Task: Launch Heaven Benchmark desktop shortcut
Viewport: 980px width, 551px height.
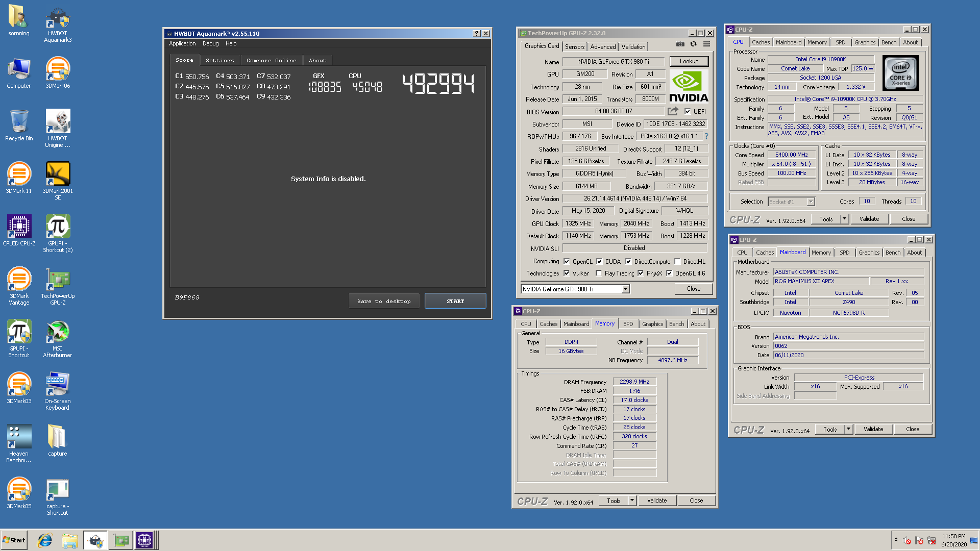Action: pos(19,443)
